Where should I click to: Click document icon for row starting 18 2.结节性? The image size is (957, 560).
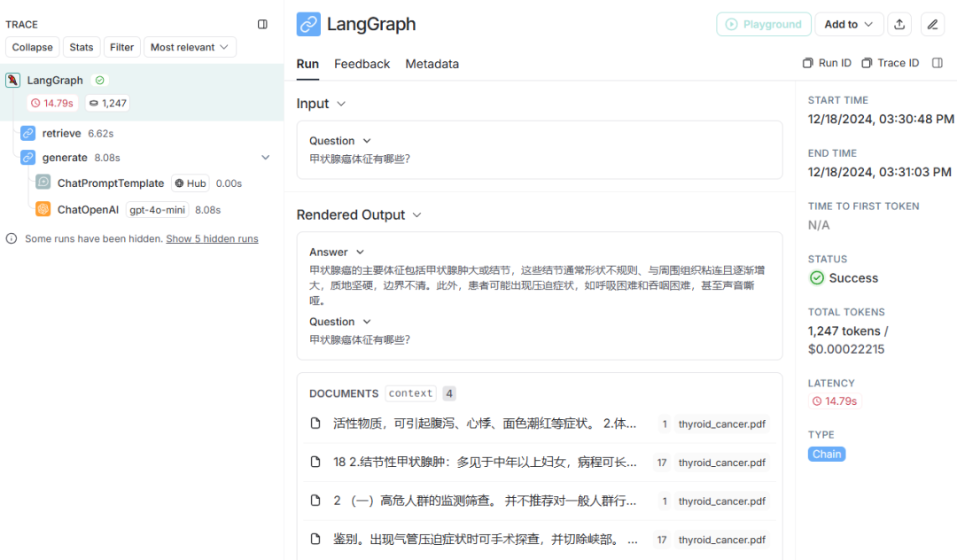pyautogui.click(x=315, y=462)
